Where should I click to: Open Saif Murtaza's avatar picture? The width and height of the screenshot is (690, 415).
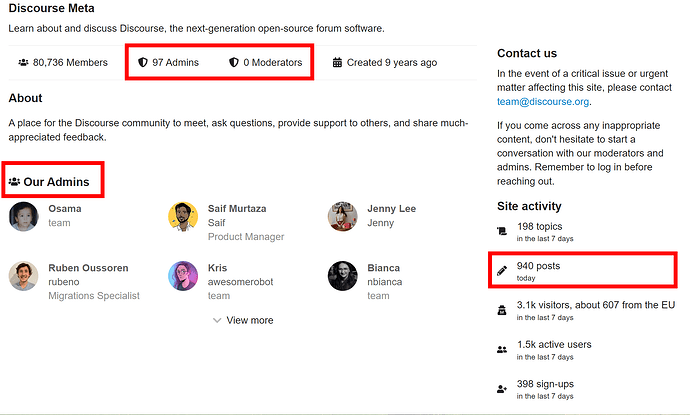183,217
